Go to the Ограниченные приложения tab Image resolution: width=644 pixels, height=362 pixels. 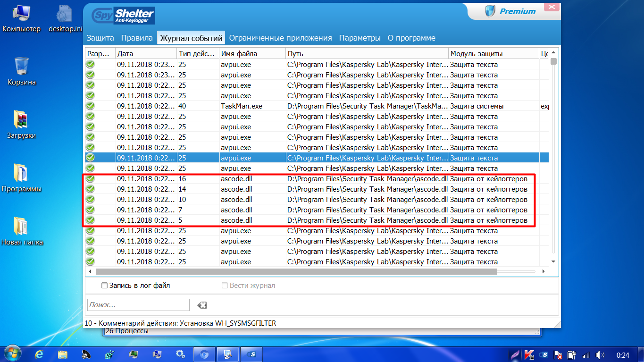(x=281, y=38)
